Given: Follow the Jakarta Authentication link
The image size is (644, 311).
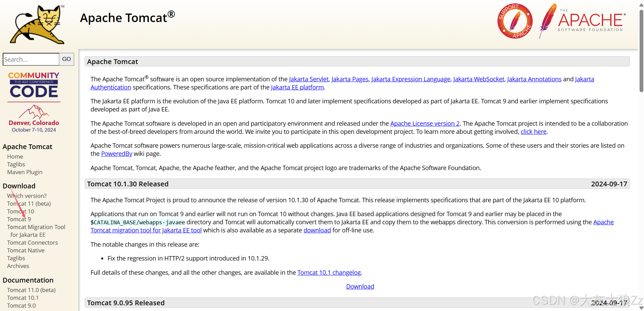Looking at the screenshot, I should (111, 87).
